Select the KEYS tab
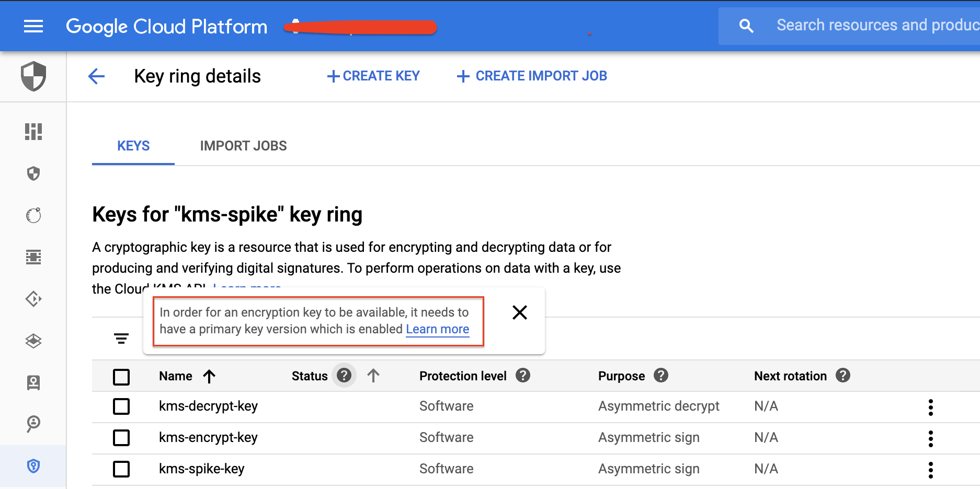 133,146
